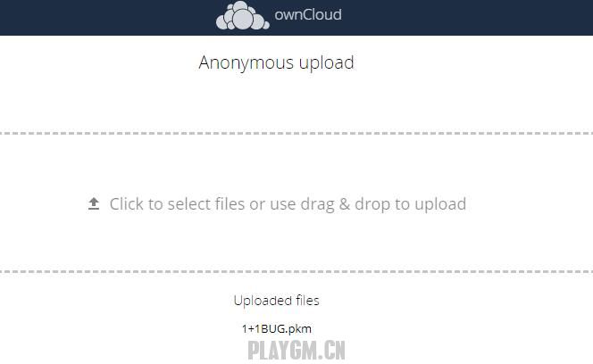Click the word 'Anonymous' in the heading
Image resolution: width=593 pixels, height=364 pixels.
pos(246,62)
